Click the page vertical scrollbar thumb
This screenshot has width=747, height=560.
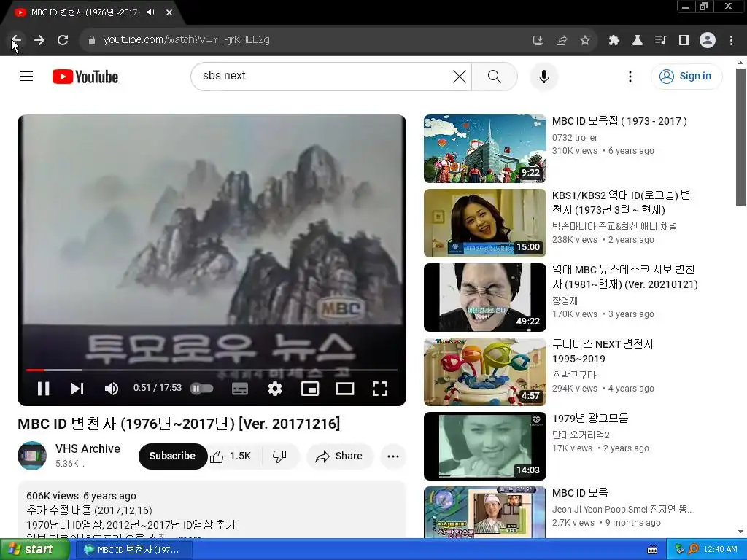740,137
